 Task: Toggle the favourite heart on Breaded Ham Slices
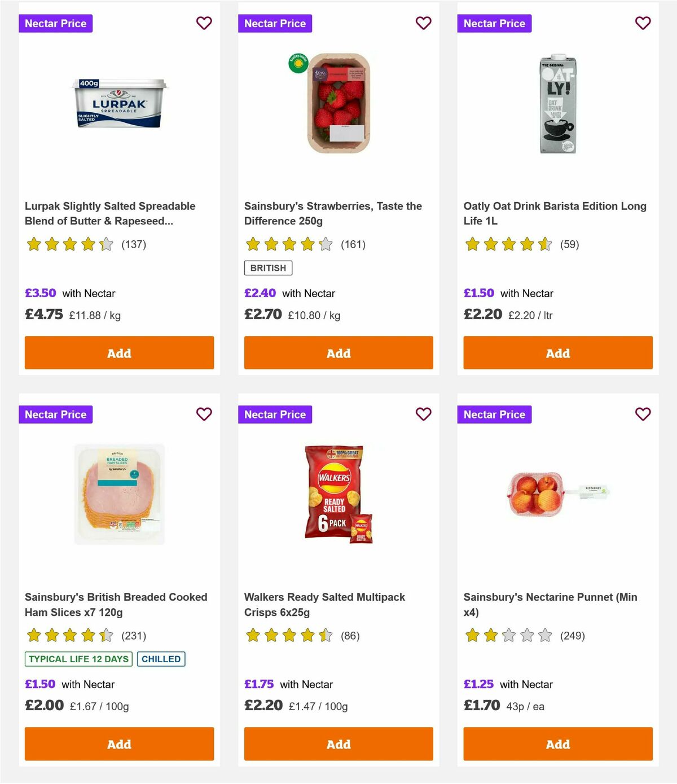(204, 414)
